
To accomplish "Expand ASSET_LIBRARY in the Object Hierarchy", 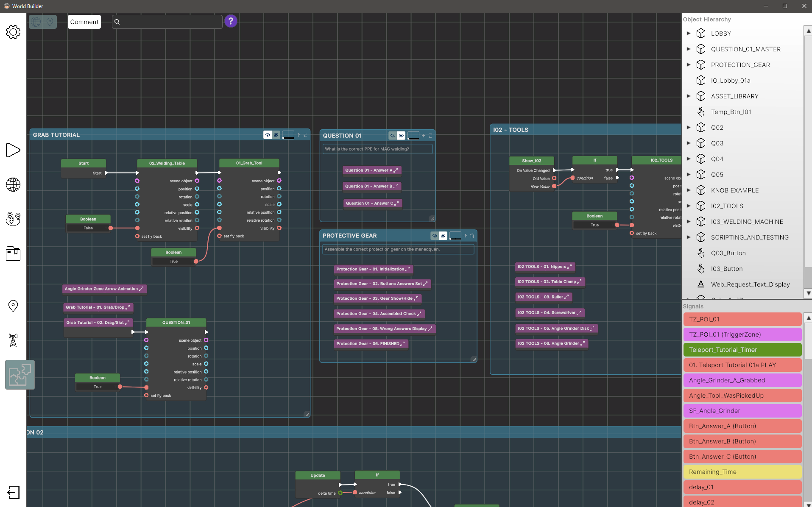I will pos(688,96).
